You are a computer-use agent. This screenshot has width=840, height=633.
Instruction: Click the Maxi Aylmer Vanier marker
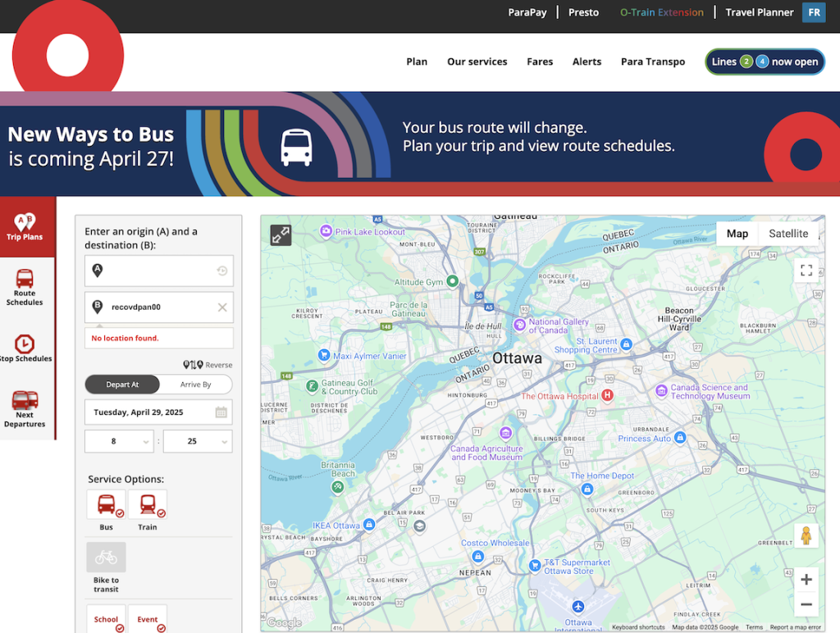tap(323, 354)
